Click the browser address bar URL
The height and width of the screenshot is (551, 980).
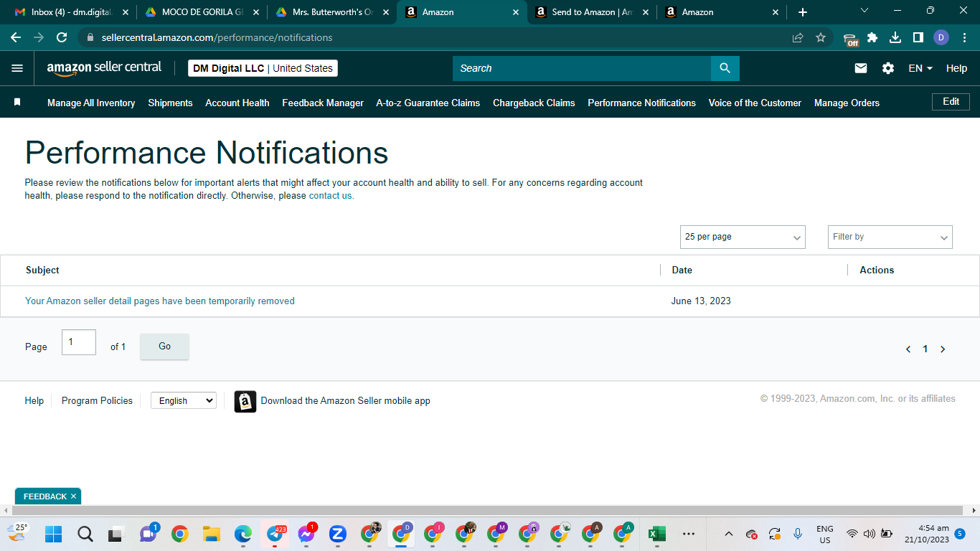(217, 37)
